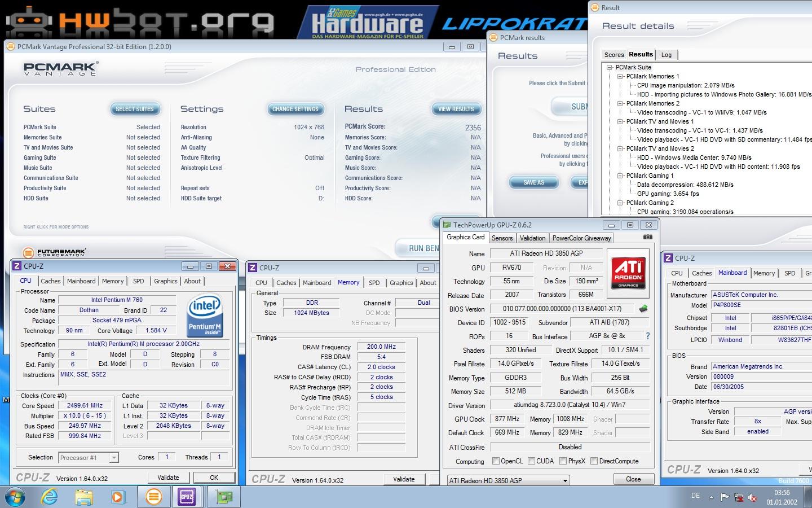
Task: Click the OK button in the left CPU-Z window
Action: (x=214, y=478)
